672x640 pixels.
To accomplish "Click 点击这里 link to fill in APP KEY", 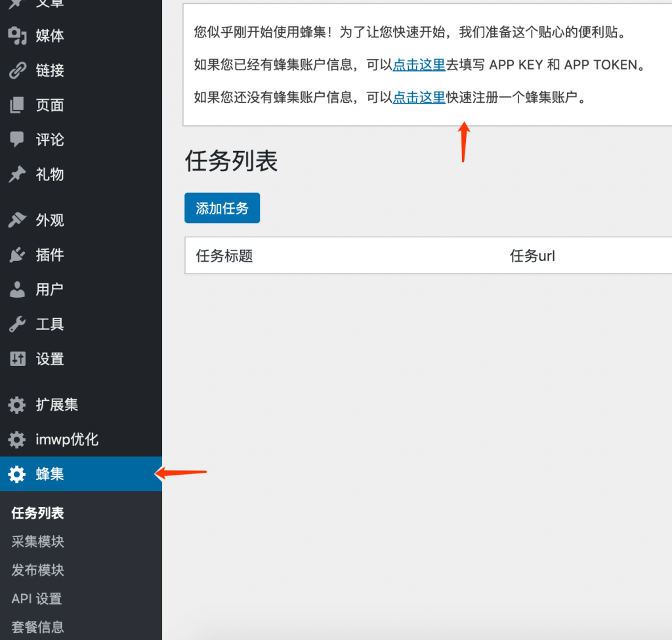I will 419,65.
